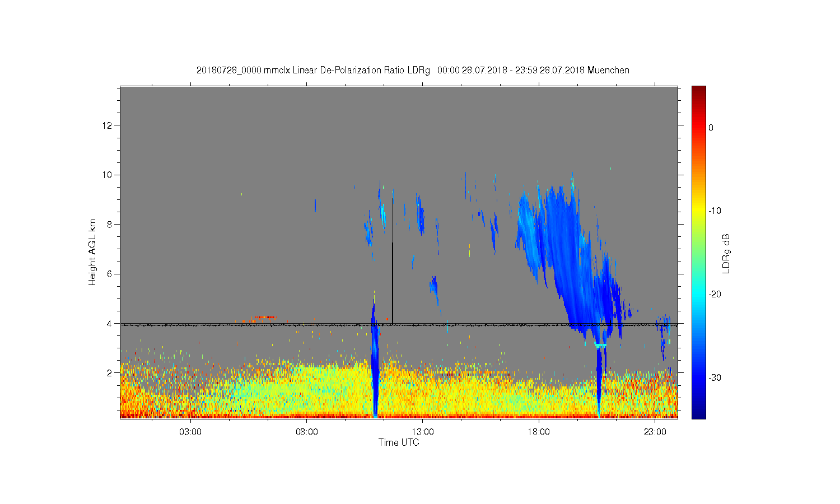Click the dark red top of colorbar
Viewport: 840px width, 504px height.
click(699, 91)
